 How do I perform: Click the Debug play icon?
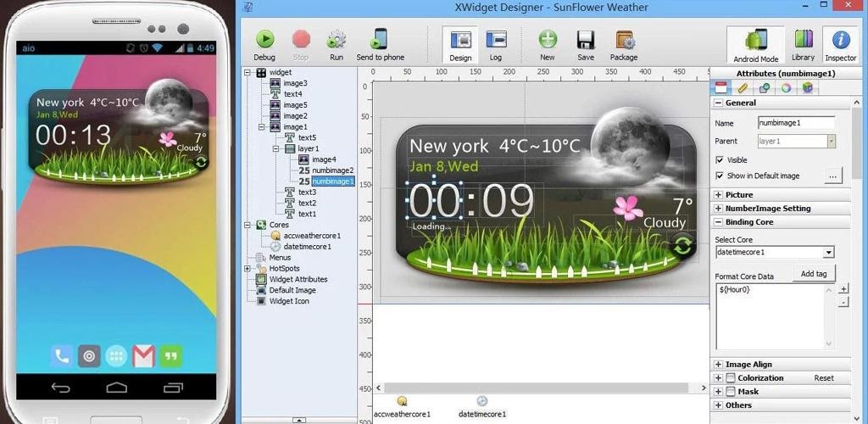tap(264, 40)
